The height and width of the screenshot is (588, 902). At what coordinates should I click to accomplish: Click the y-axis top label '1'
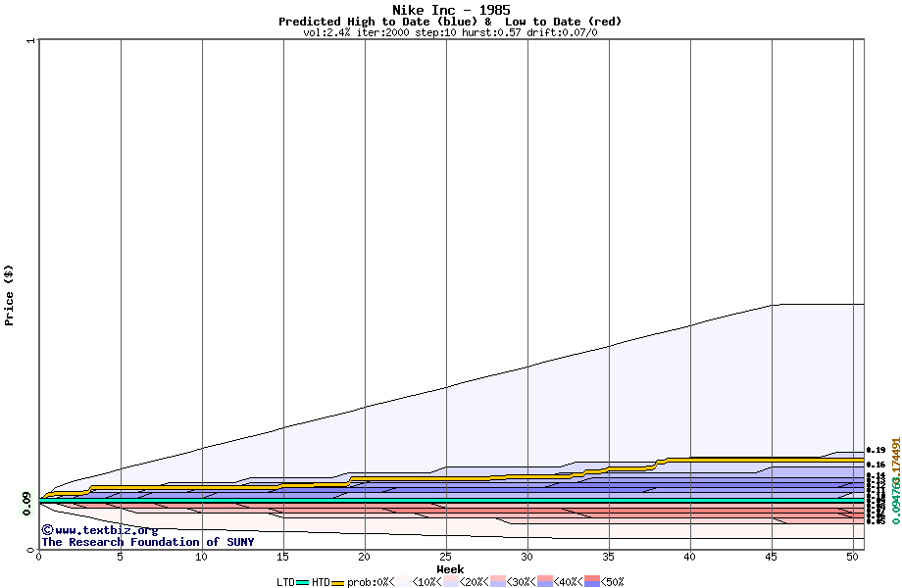[30, 40]
